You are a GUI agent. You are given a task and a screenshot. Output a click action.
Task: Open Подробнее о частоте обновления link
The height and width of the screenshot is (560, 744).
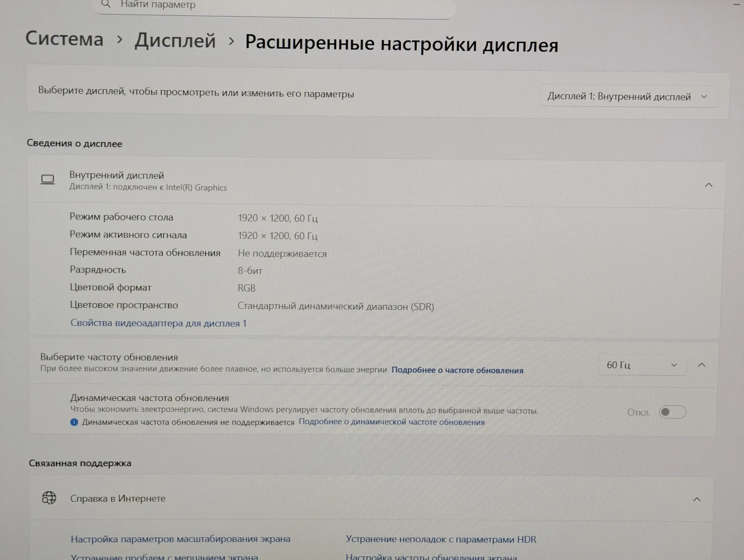pyautogui.click(x=457, y=370)
